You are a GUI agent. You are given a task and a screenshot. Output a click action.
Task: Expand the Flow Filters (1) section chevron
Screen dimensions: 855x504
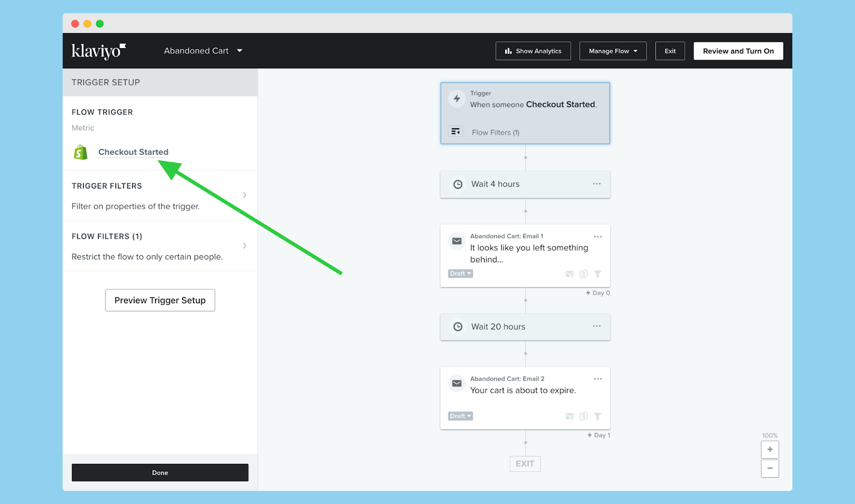coord(245,246)
